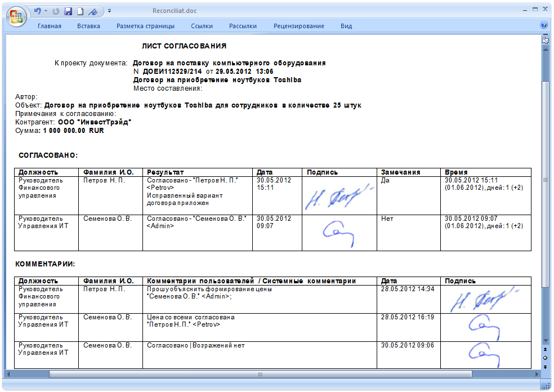Image resolution: width=554 pixels, height=392 pixels.
Task: Click the Previous Page double-arrow button
Action: (x=546, y=349)
